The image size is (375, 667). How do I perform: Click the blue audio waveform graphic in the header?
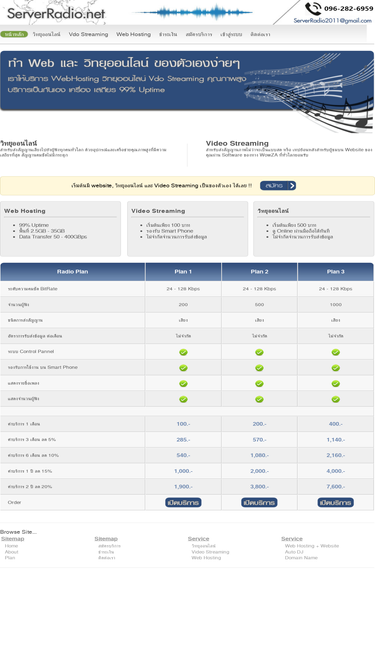click(193, 12)
